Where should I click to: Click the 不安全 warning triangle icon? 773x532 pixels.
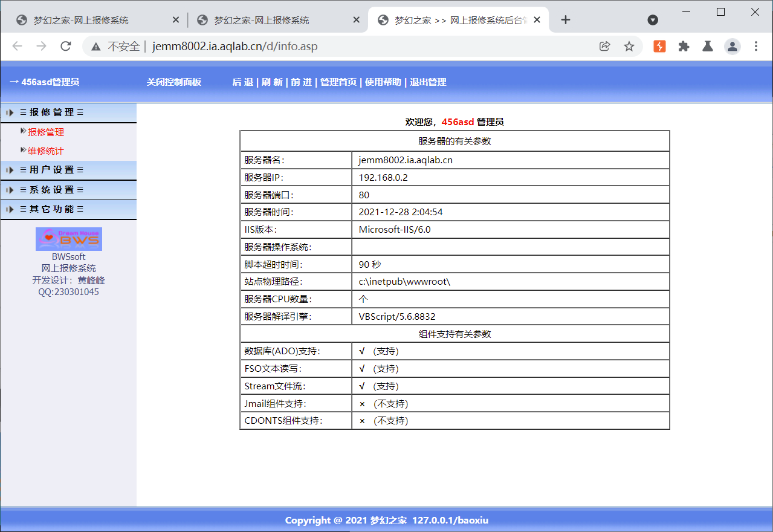click(95, 46)
